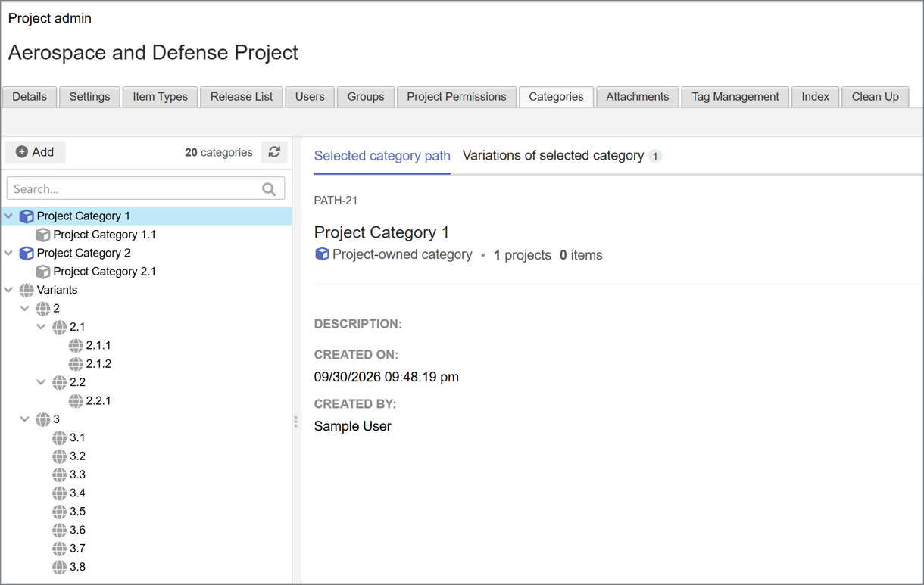The width and height of the screenshot is (924, 585).
Task: Collapse variant node 2.1
Action: click(42, 327)
